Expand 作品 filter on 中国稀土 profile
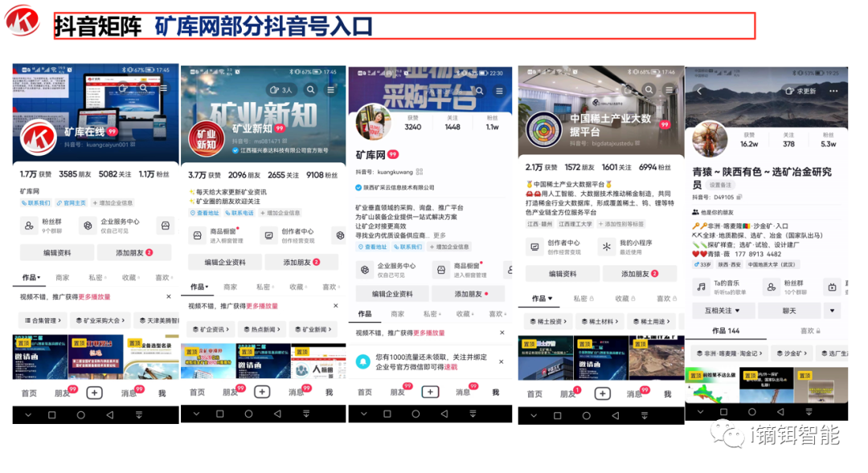This screenshot has width=868, height=473. pos(542,299)
